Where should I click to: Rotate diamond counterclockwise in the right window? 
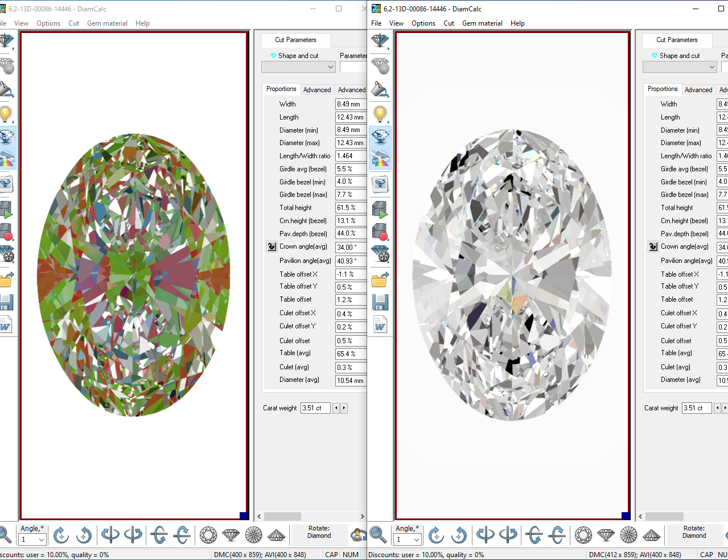coord(459,535)
